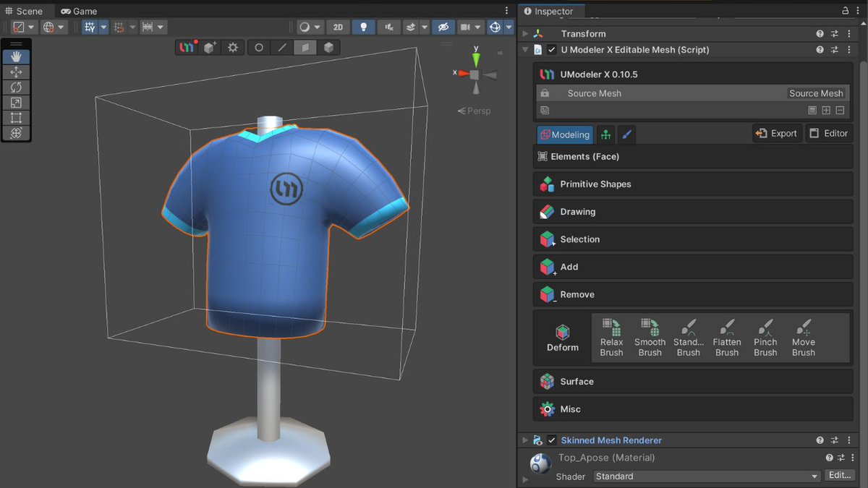This screenshot has width=868, height=488.
Task: Click the Export button
Action: 777,133
